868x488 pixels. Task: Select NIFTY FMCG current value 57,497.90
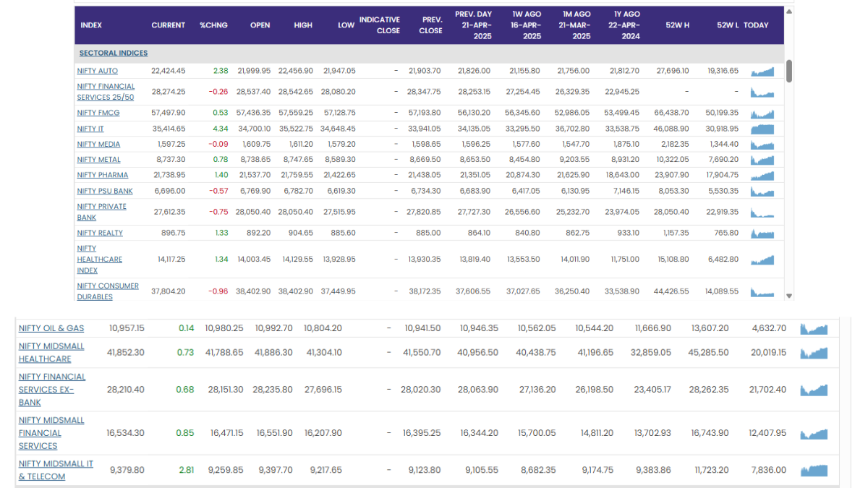click(x=169, y=114)
